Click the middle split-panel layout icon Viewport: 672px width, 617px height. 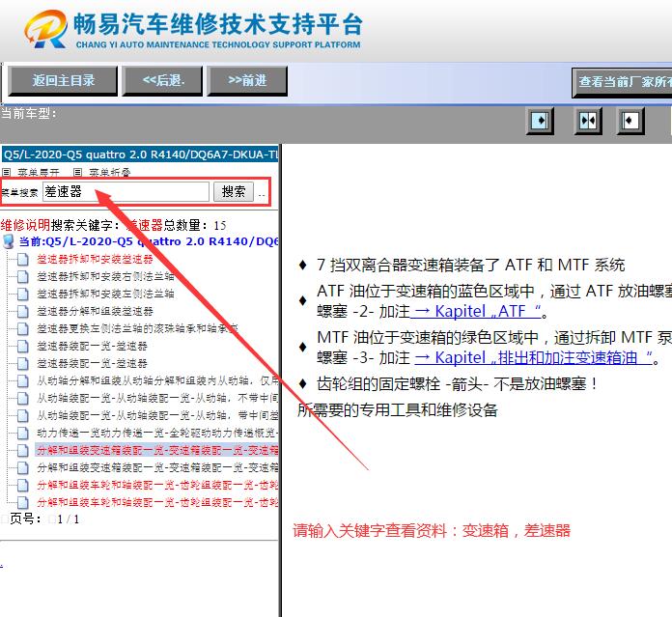coord(587,121)
